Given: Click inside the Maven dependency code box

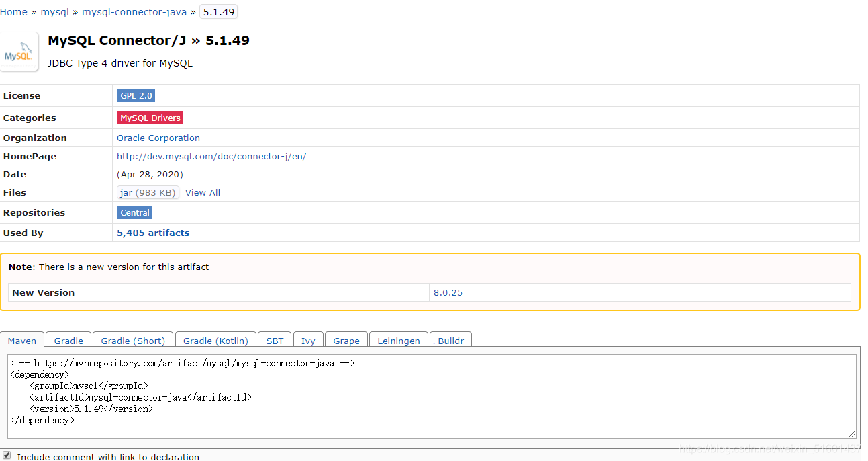Looking at the screenshot, I should pos(432,396).
